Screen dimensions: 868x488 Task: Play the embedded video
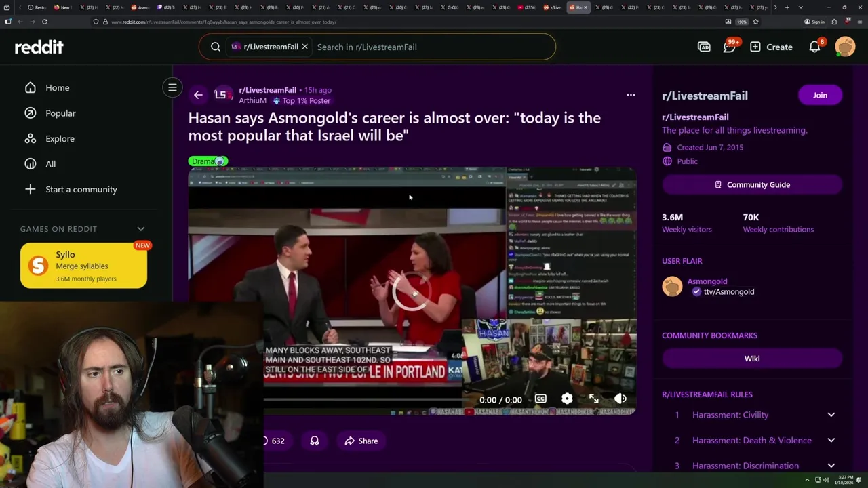click(412, 291)
